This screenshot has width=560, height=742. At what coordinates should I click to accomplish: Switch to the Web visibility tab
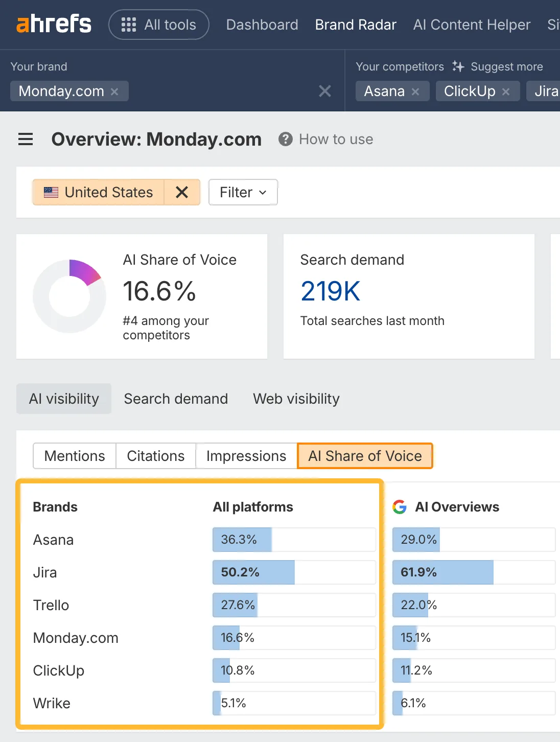pos(296,399)
